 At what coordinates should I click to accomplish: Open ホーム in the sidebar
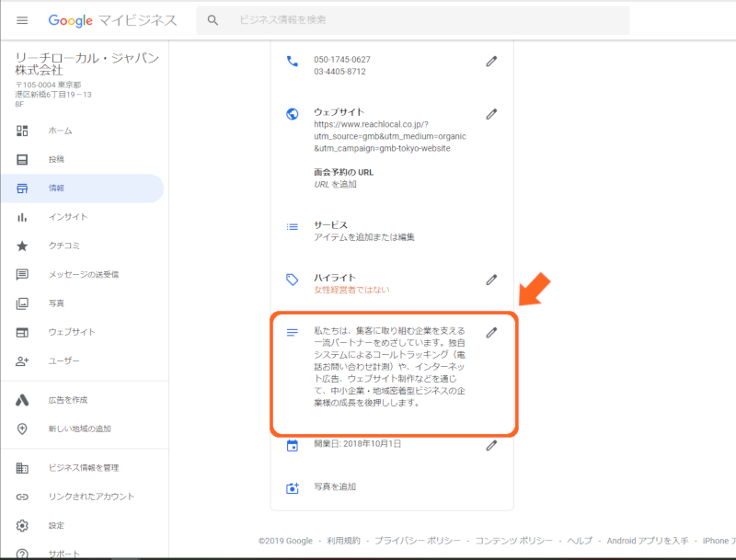82,131
